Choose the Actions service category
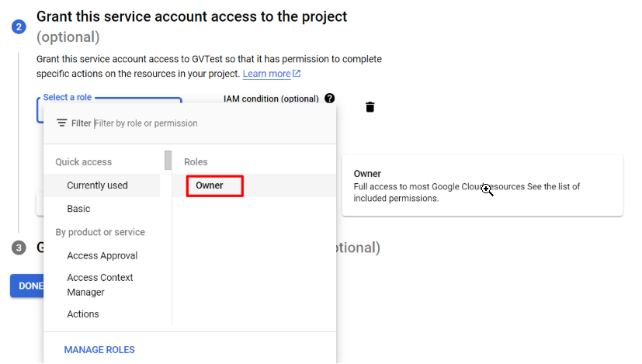Image resolution: width=642 pixels, height=364 pixels. coord(83,314)
